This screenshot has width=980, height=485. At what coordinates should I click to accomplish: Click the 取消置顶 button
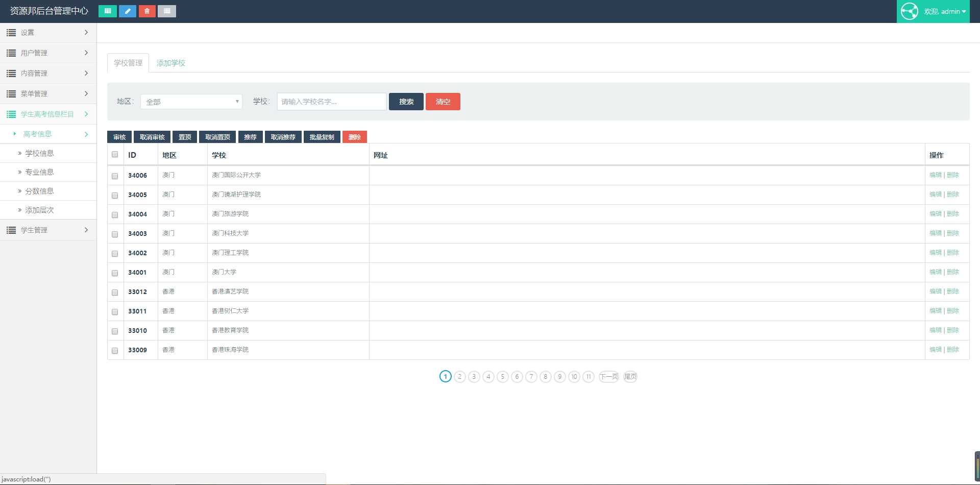pos(217,137)
